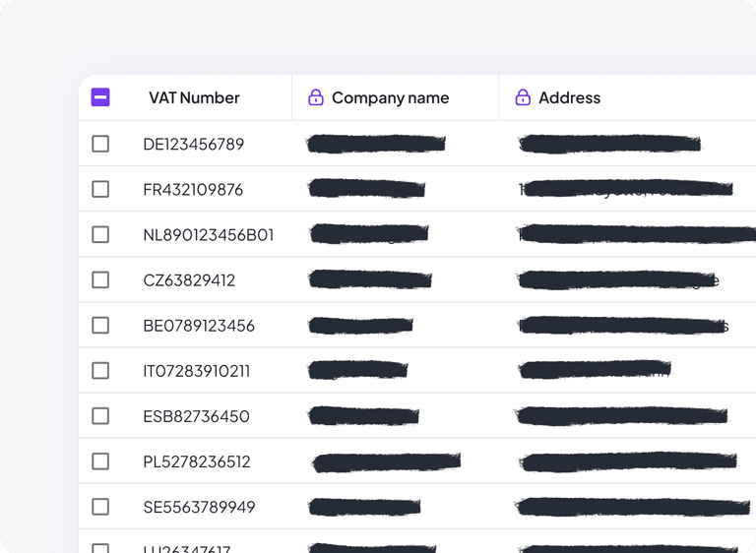Click the VAT Number column header

tap(194, 97)
